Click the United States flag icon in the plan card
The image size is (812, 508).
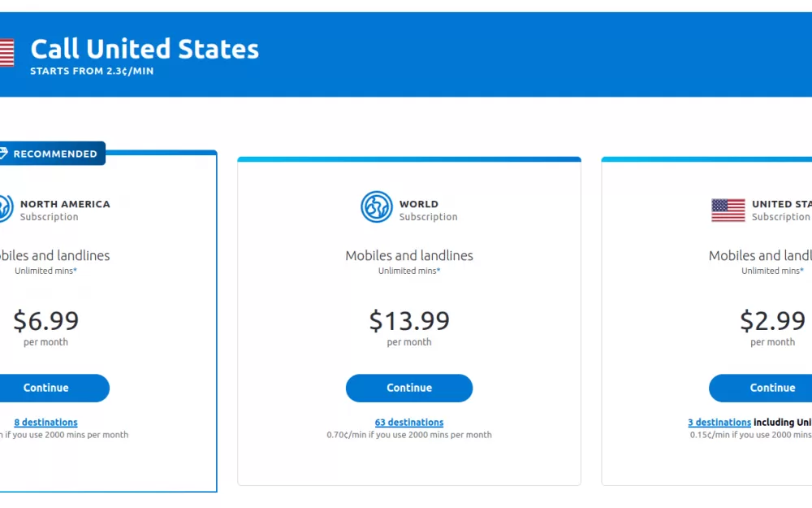[728, 210]
